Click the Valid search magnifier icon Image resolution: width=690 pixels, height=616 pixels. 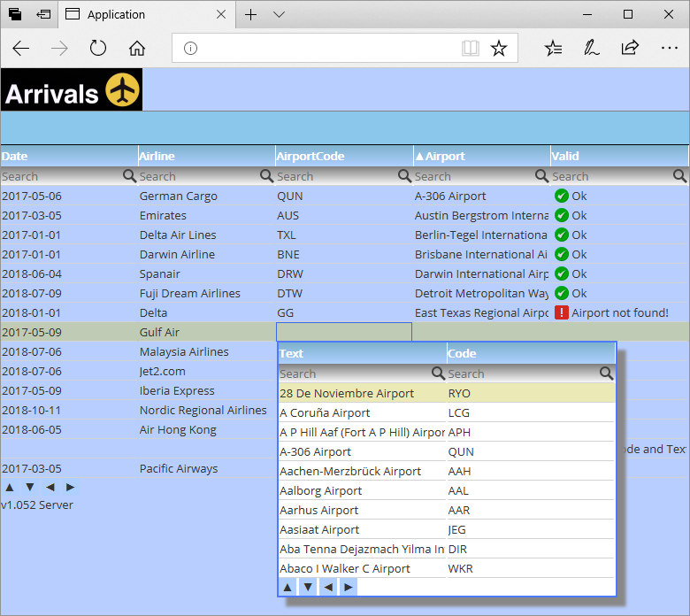tap(680, 176)
